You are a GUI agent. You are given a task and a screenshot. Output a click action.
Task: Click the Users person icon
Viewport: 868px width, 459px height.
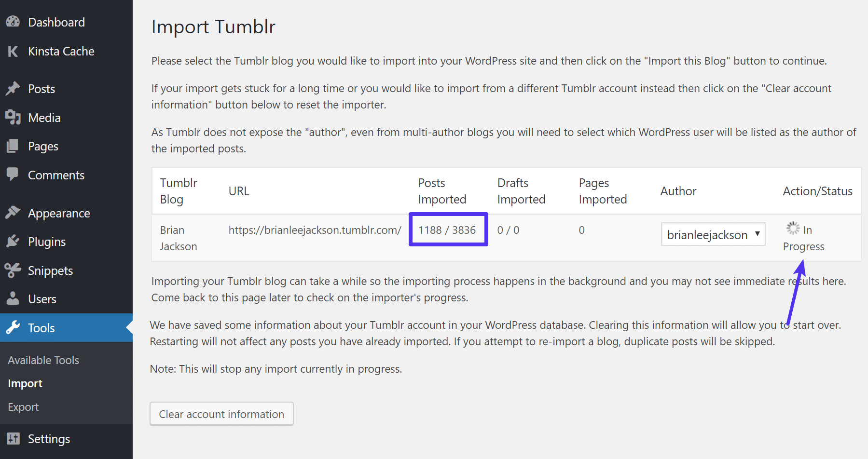tap(13, 298)
